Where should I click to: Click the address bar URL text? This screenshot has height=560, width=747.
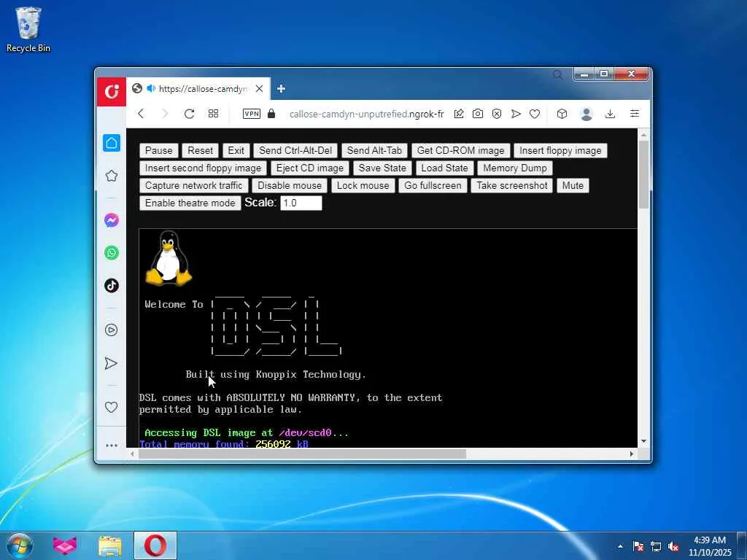367,114
